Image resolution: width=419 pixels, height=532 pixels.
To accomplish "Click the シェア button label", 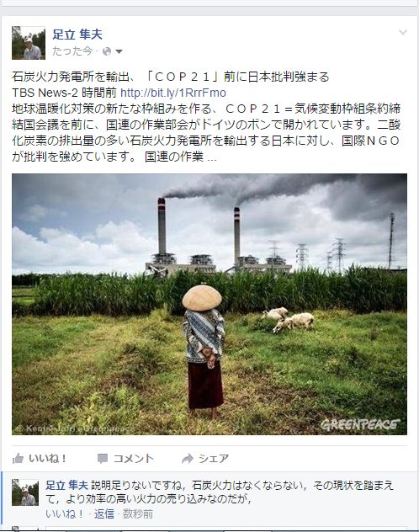I will [214, 459].
